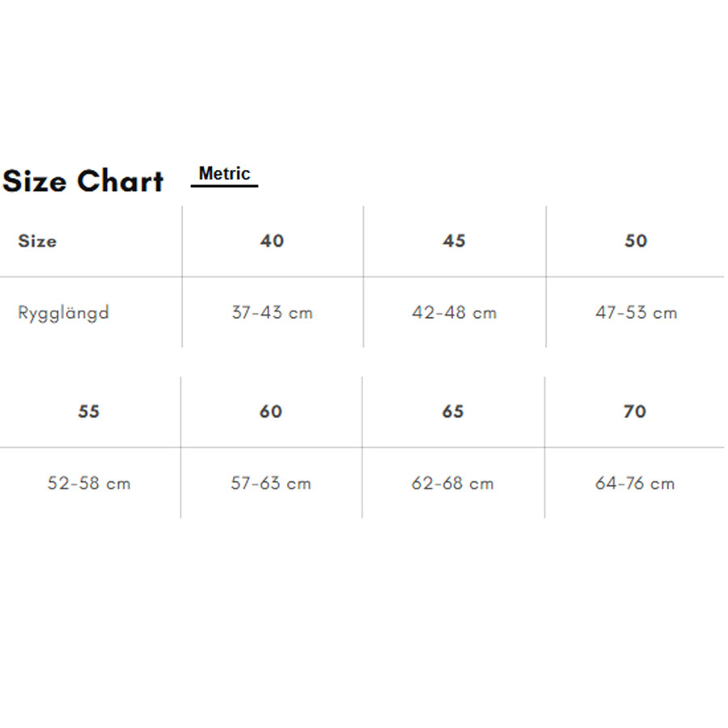
Task: Click the word Chart in heading
Action: point(121,180)
